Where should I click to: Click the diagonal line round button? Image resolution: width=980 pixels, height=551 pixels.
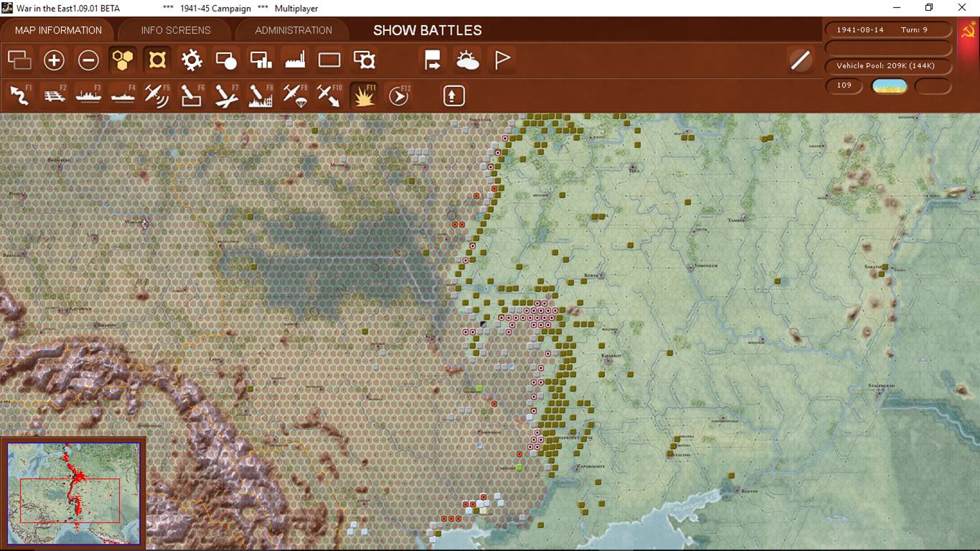(800, 60)
